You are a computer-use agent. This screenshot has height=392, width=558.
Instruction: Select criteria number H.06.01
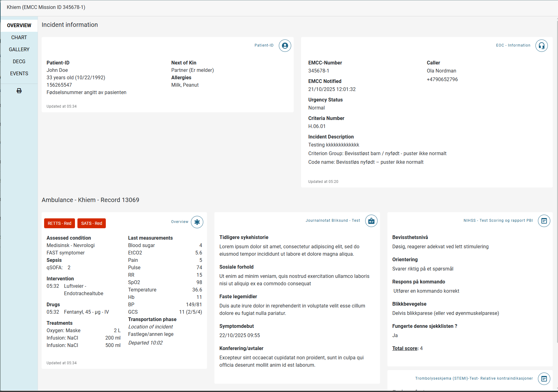317,126
